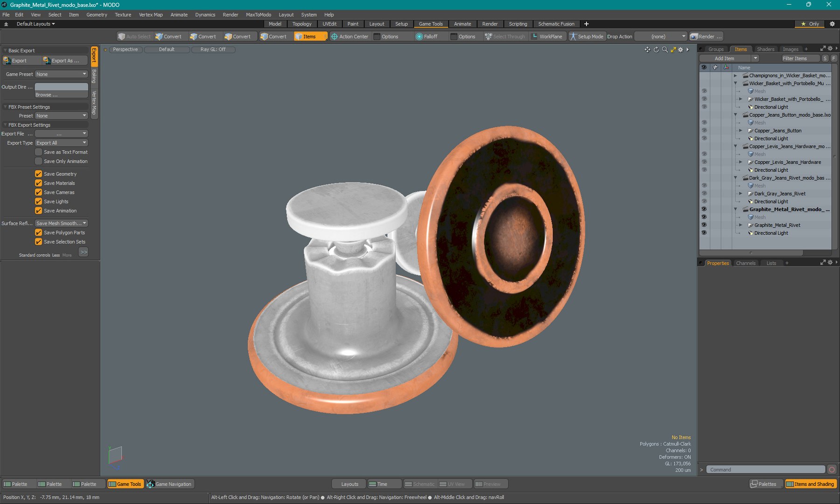This screenshot has height=504, width=840.
Task: Click the Ray GL: Off viewport button
Action: pos(213,49)
